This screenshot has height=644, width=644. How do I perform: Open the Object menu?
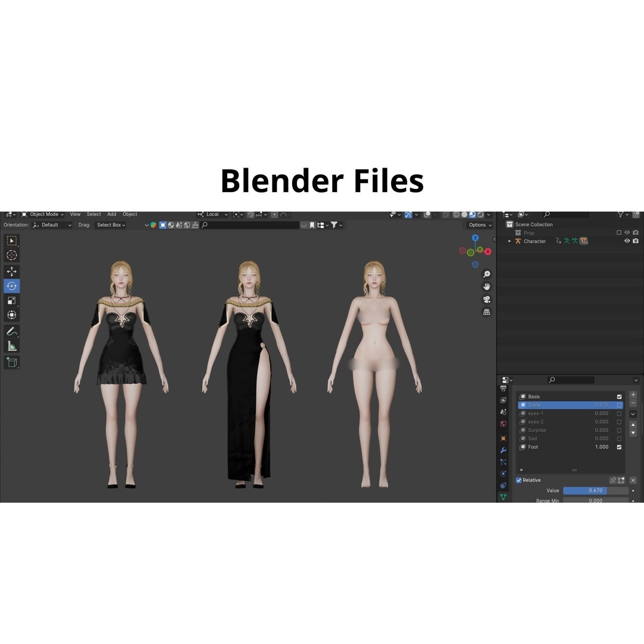point(130,215)
